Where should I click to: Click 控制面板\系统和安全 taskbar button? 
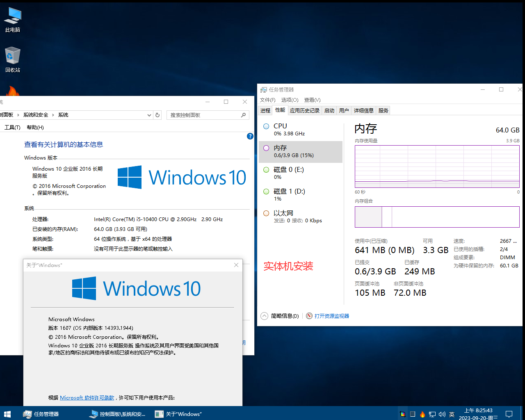pos(118,414)
